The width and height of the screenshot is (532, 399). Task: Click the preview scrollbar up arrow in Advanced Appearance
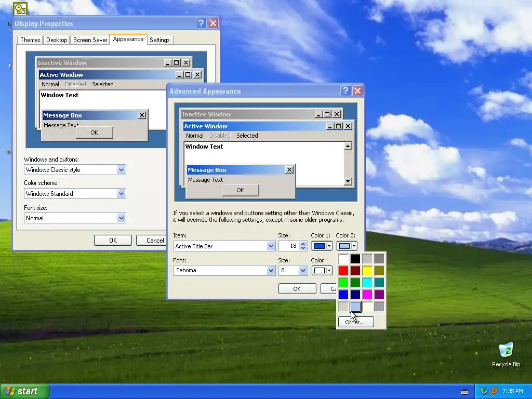pos(348,146)
